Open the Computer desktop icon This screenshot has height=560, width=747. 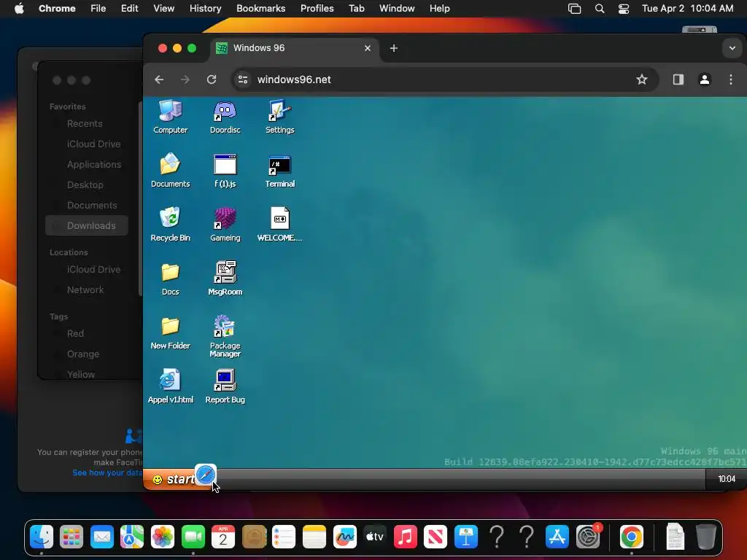click(x=170, y=117)
